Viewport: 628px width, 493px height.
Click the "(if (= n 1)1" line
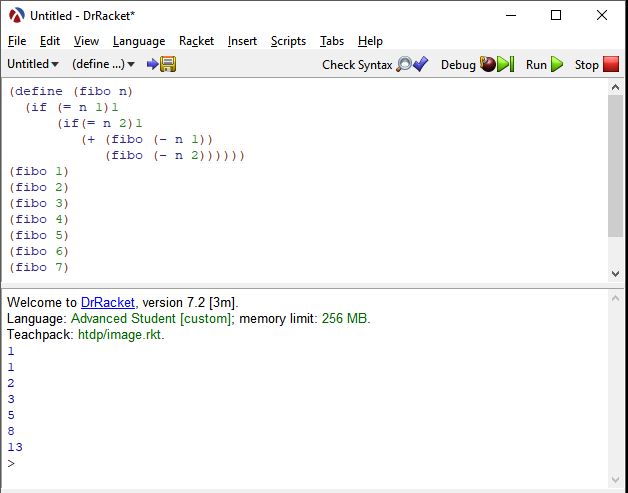point(72,107)
